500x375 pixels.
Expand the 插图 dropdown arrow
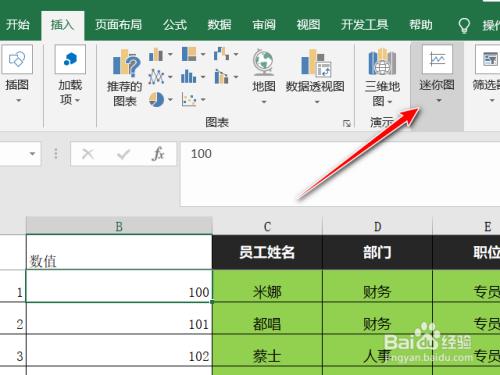(x=19, y=100)
